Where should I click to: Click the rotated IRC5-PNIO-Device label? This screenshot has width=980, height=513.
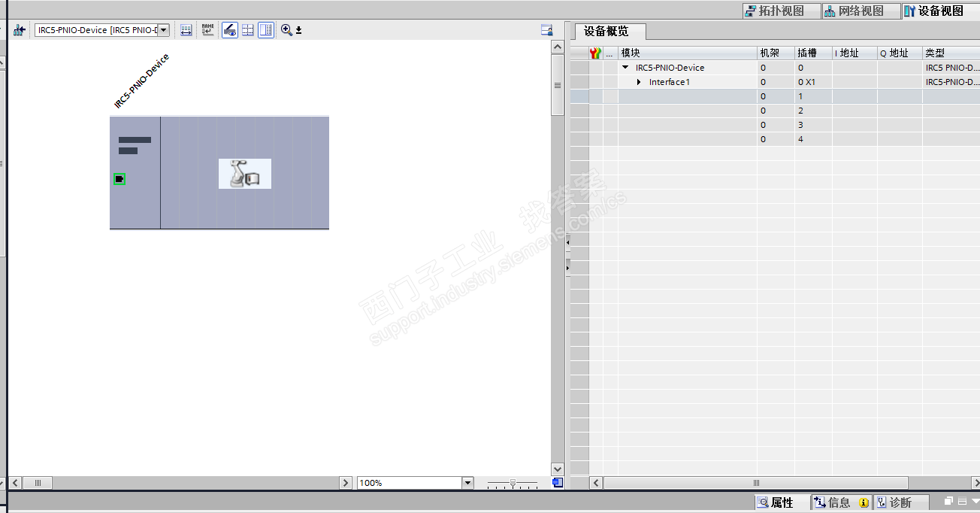(x=141, y=81)
